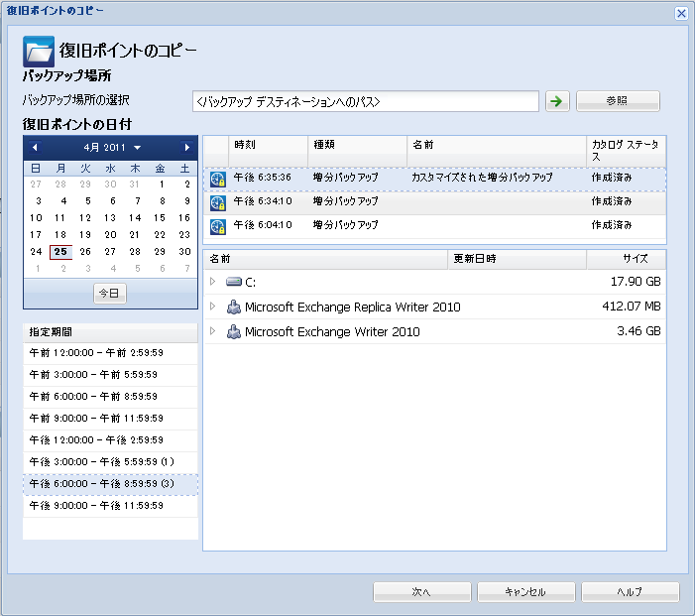Expand Microsoft Exchange Replica Writer 2010 node
Image resolution: width=695 pixels, height=616 pixels.
click(x=212, y=308)
